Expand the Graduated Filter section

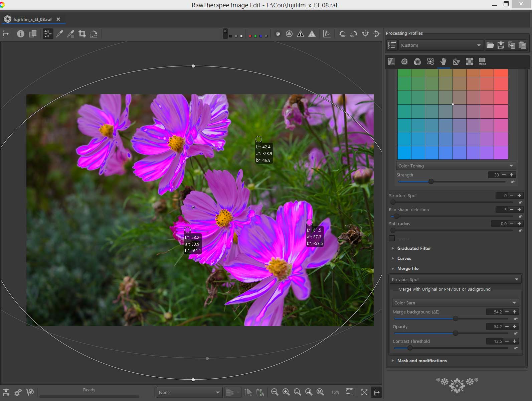point(414,248)
